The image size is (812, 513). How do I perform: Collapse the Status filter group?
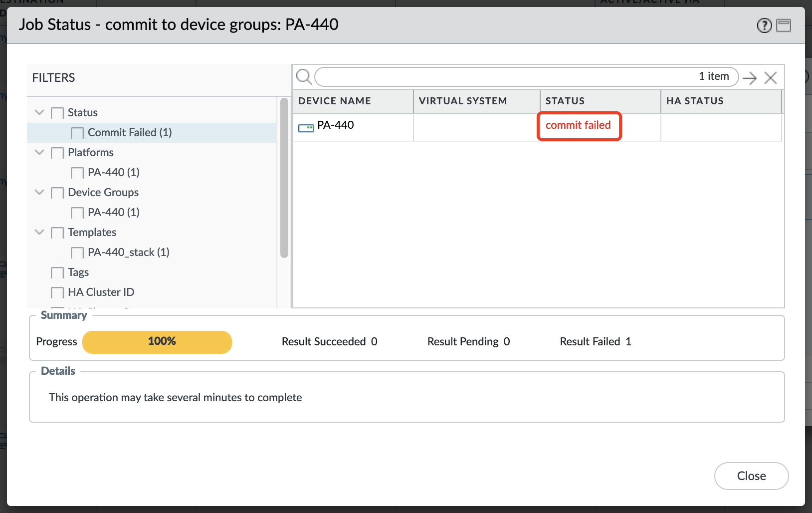(x=39, y=112)
